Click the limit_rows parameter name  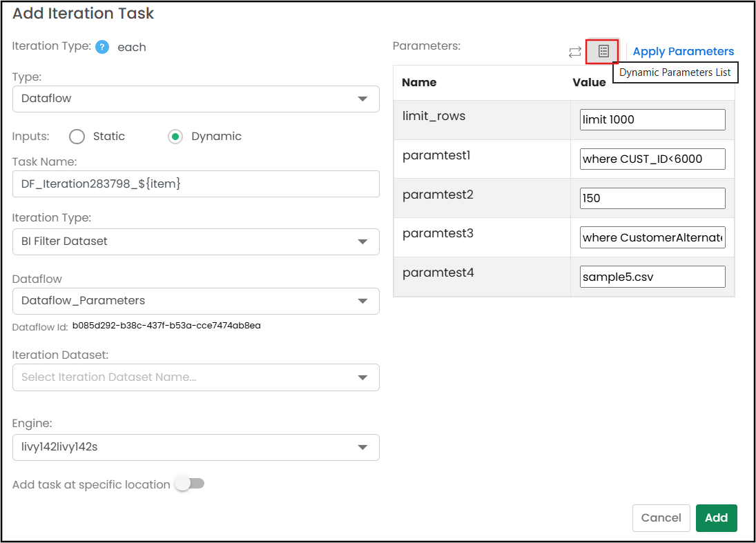(434, 116)
